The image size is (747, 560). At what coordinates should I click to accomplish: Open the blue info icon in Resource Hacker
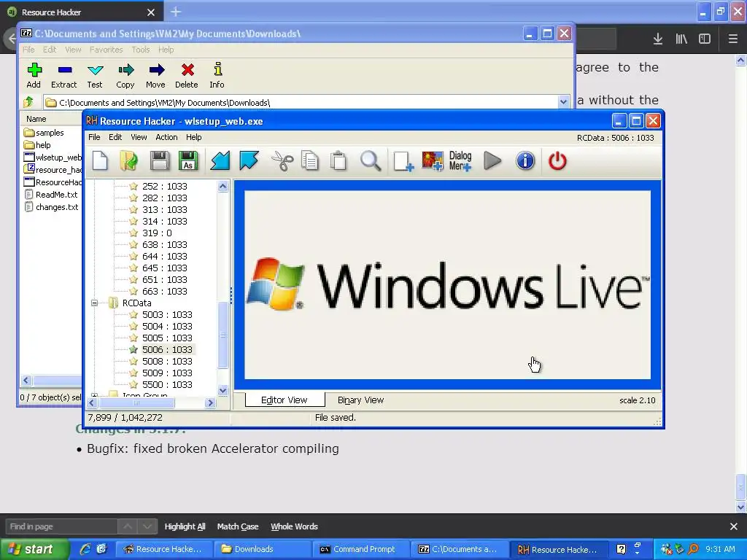tap(525, 161)
